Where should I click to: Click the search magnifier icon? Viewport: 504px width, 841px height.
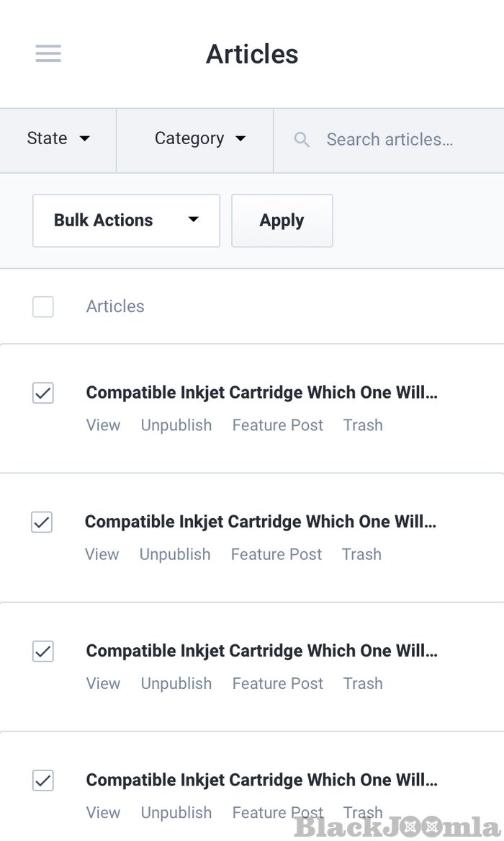pos(302,140)
